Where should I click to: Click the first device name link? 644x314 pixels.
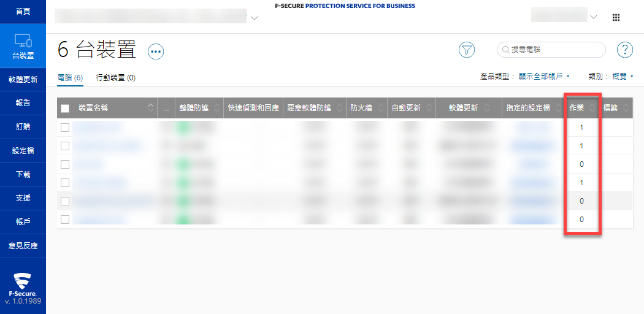point(97,128)
